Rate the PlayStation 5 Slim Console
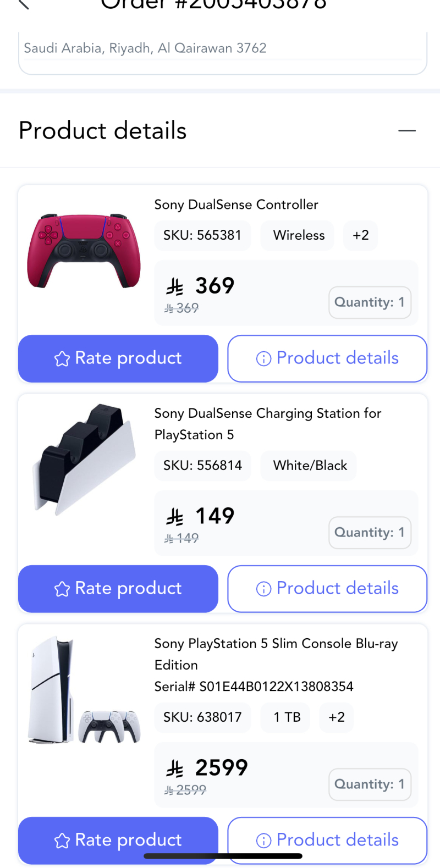440x868 pixels. (x=118, y=840)
